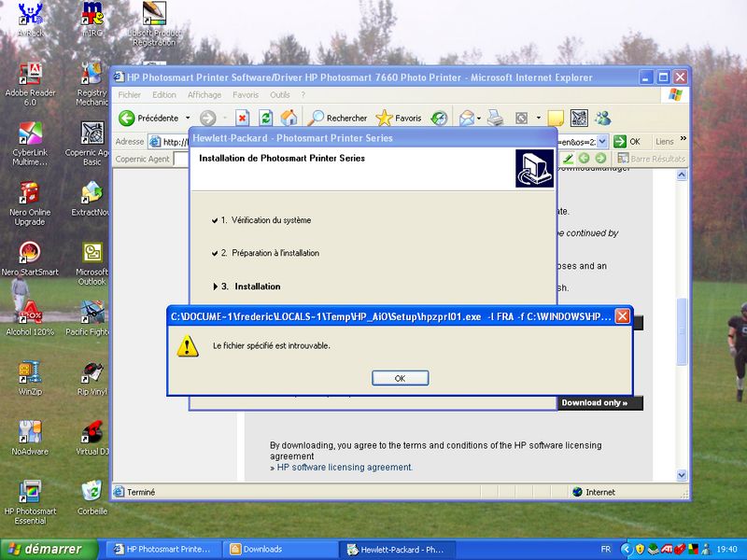
Task: Expand hidden tray icons with the round arrow
Action: (627, 549)
